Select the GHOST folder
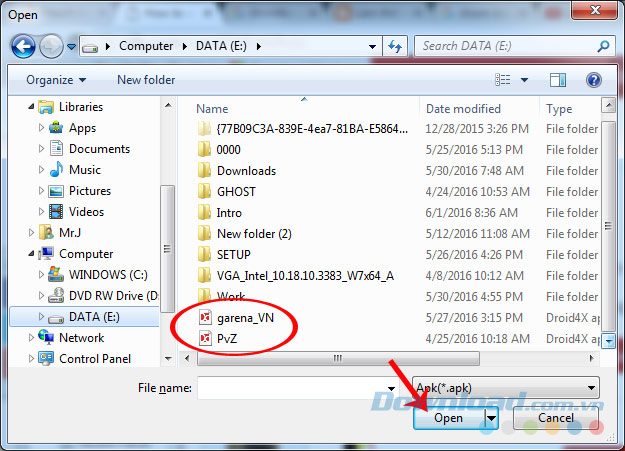The width and height of the screenshot is (625, 451). click(x=236, y=192)
